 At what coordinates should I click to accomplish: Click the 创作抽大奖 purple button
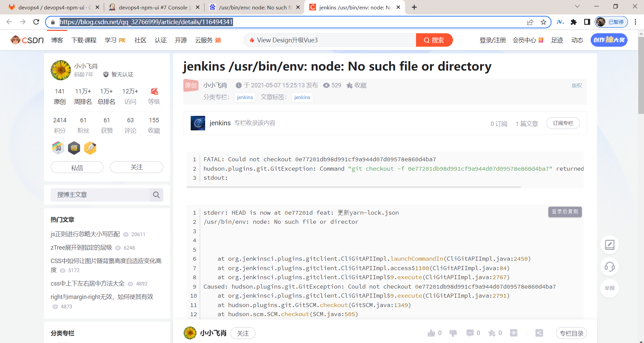pos(609,40)
